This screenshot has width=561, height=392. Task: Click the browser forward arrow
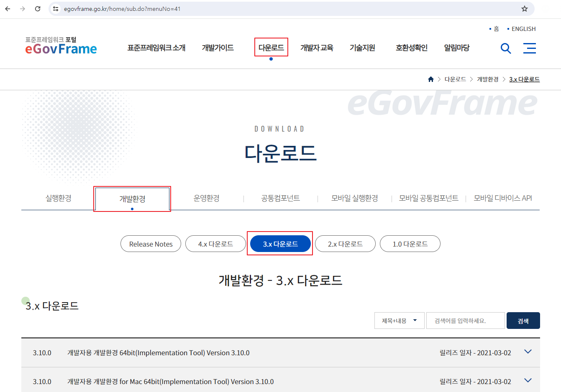tap(23, 8)
